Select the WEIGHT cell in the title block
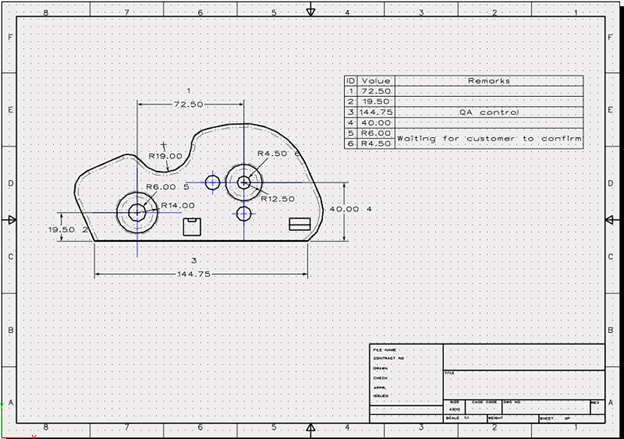 513,418
